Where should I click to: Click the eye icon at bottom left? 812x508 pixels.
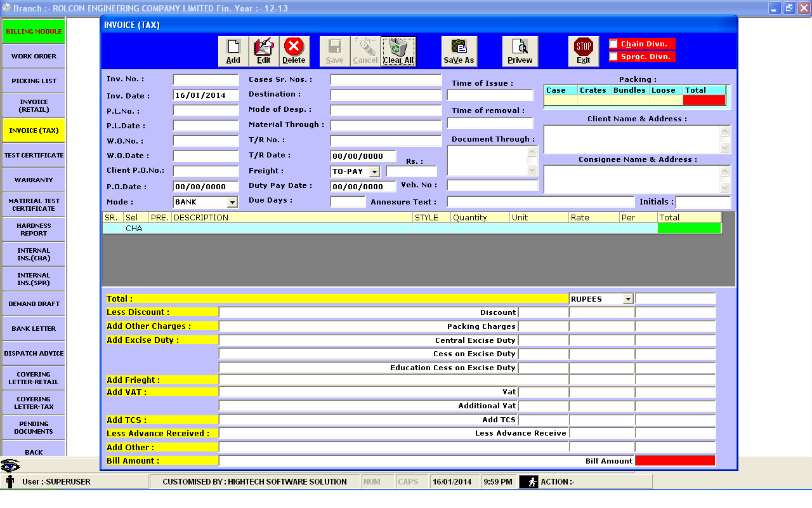10,465
